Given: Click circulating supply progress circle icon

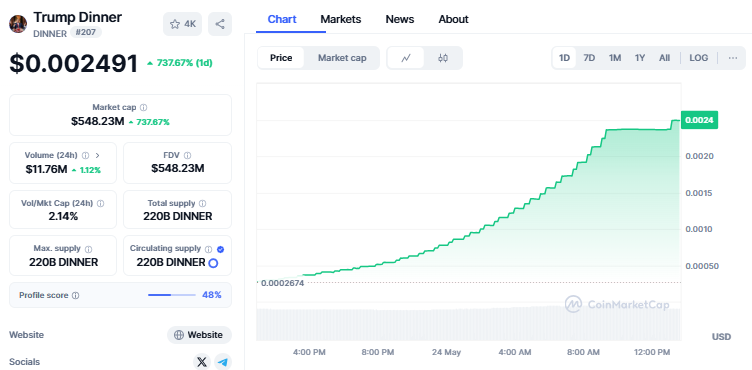Looking at the screenshot, I should pyautogui.click(x=213, y=263).
